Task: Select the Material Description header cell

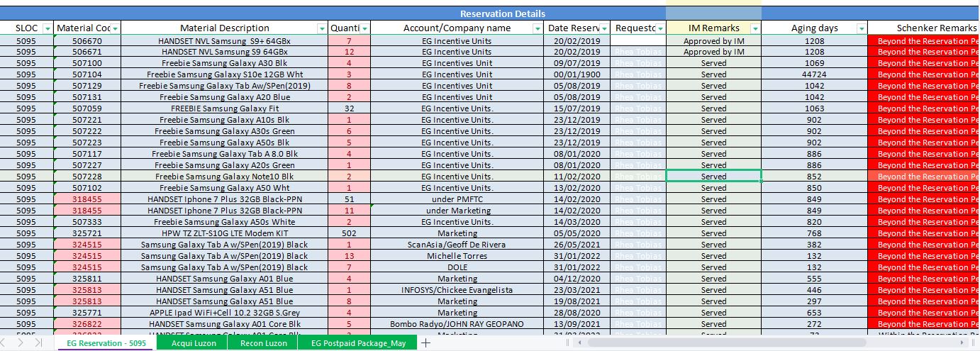Action: [x=225, y=28]
